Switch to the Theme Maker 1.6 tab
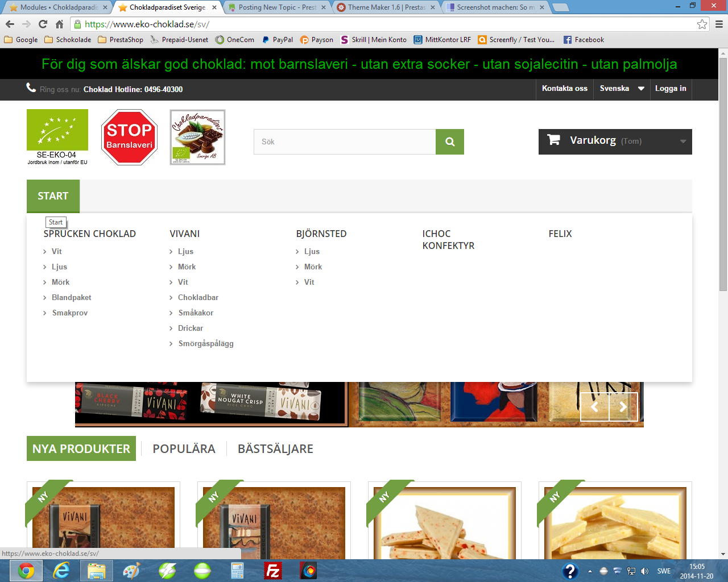This screenshot has width=728, height=582. pos(387,7)
